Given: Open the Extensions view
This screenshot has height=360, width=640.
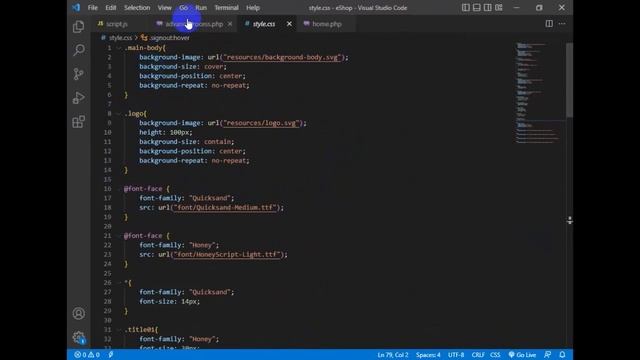Looking at the screenshot, I should coord(78,121).
